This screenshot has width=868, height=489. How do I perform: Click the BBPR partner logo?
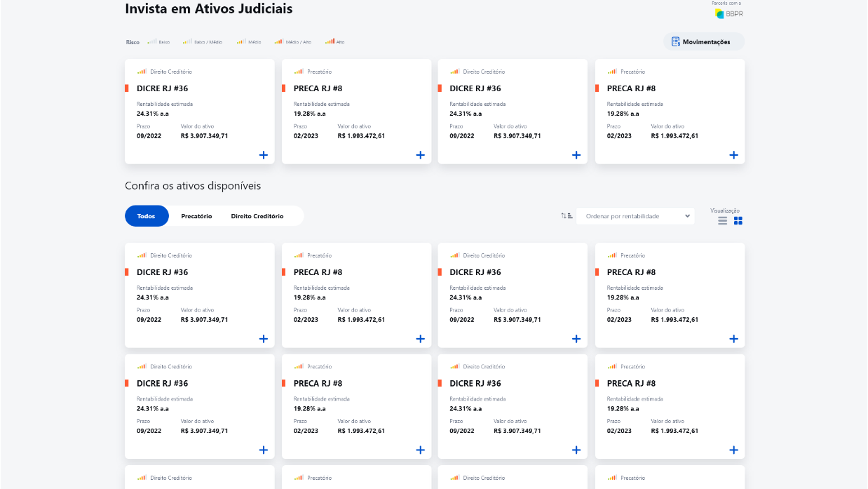728,13
